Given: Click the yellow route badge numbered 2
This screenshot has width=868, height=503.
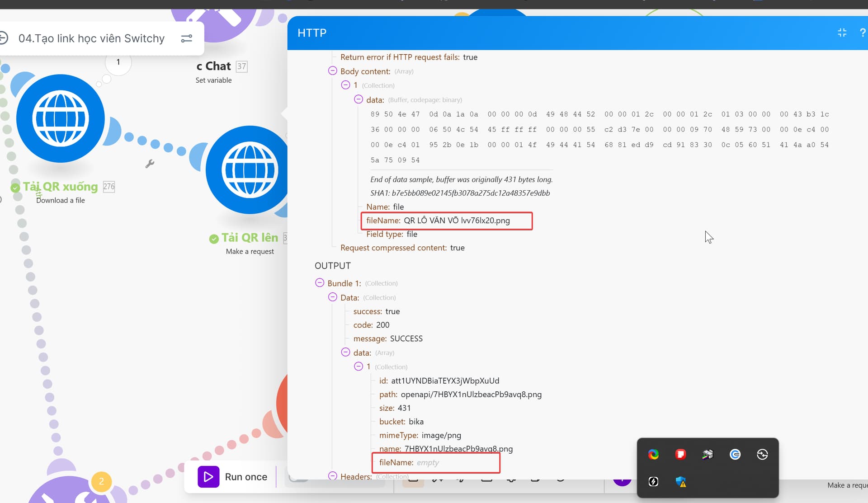Looking at the screenshot, I should pyautogui.click(x=101, y=481).
